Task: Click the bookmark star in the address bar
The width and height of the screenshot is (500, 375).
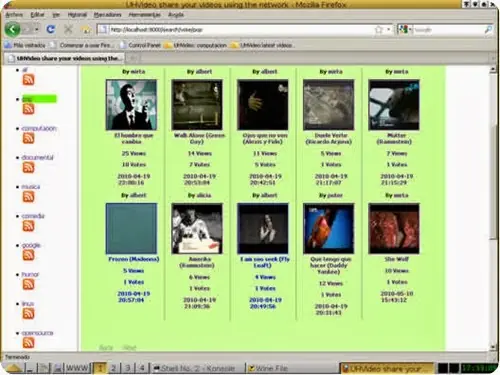Action: point(379,30)
